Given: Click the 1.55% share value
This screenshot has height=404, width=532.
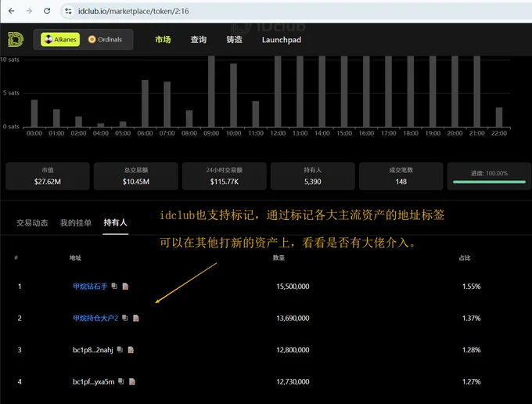Looking at the screenshot, I should (471, 287).
